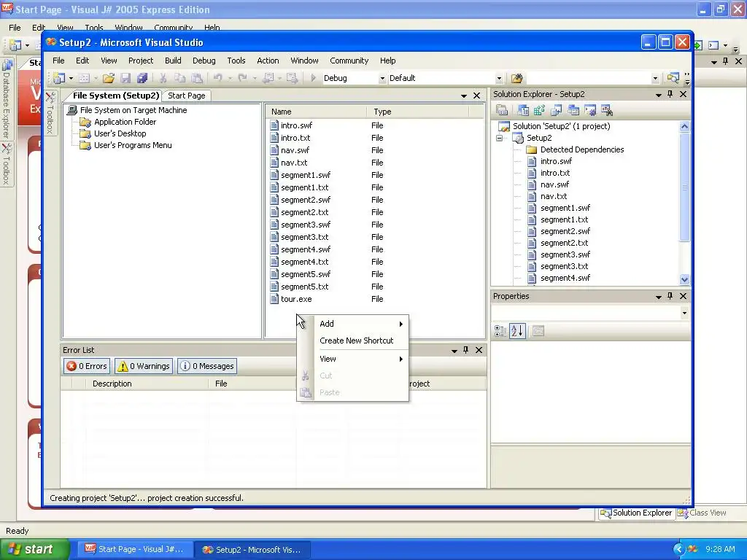747x560 pixels.
Task: Click the Cut scissors toolbar icon
Action: [x=163, y=78]
